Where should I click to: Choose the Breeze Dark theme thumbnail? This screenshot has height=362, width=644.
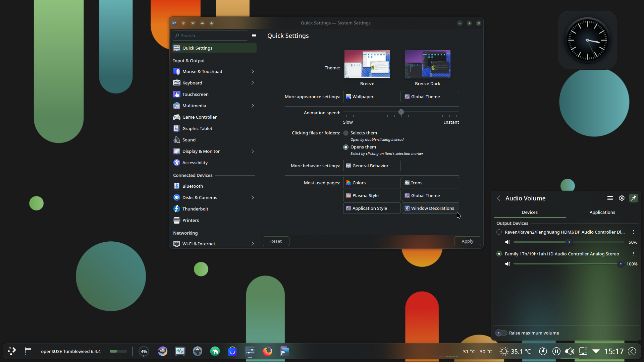[x=427, y=64]
